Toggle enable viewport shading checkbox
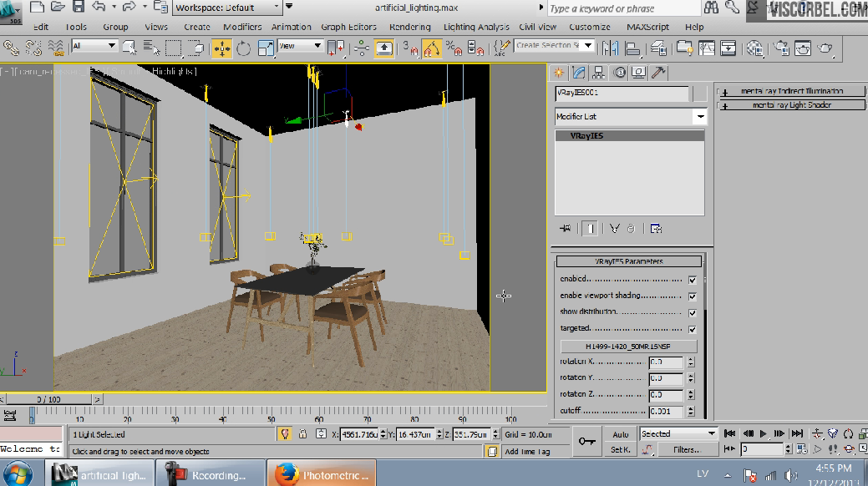The height and width of the screenshot is (486, 868). [692, 296]
